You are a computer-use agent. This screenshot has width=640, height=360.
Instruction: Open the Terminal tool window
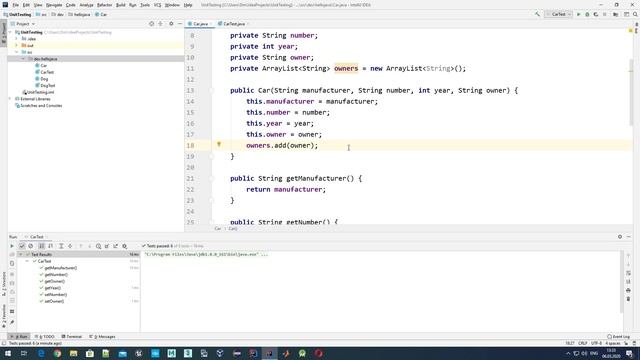(72, 337)
